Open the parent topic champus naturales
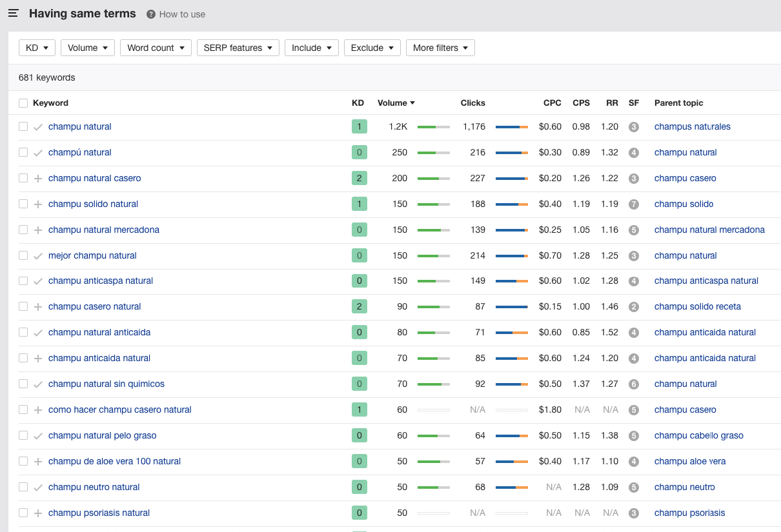Image resolution: width=781 pixels, height=532 pixels. point(692,126)
